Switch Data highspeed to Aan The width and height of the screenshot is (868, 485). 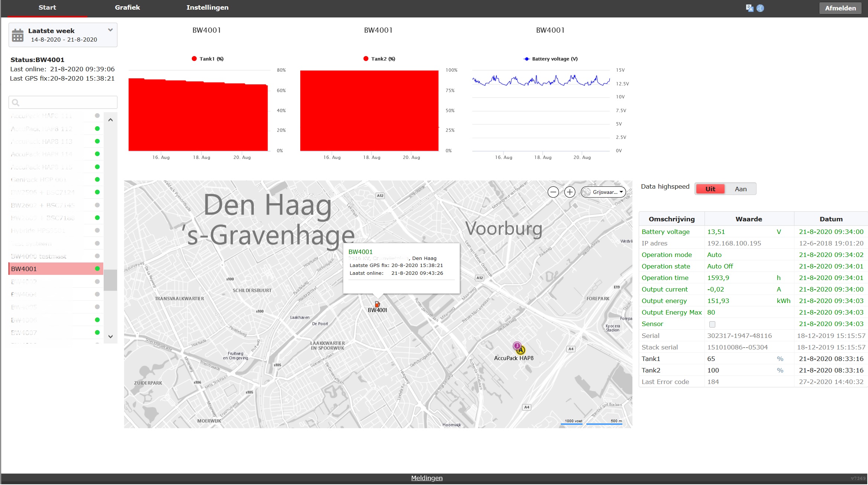(x=741, y=189)
